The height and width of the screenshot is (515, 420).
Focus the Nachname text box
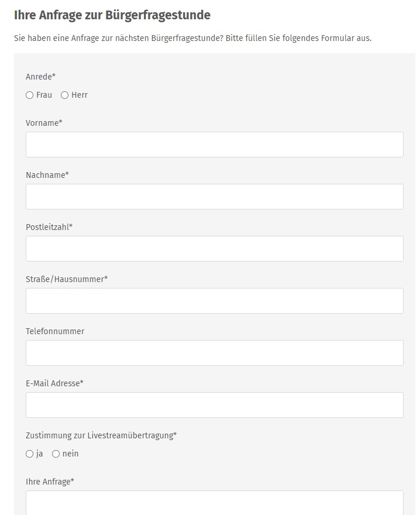tap(214, 197)
